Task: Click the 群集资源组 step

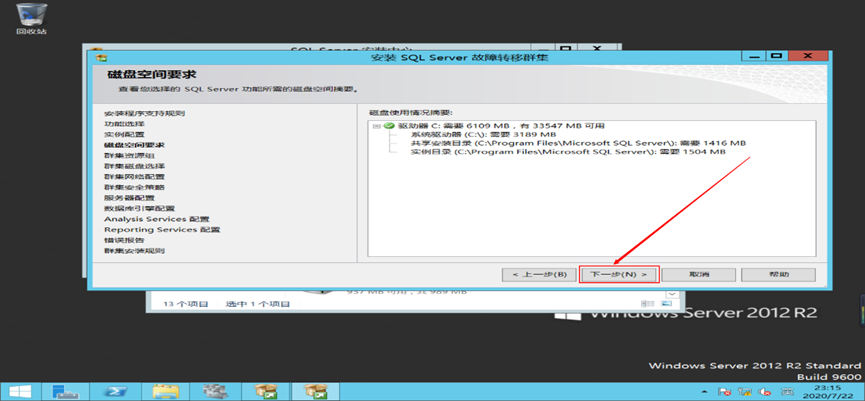Action: coord(129,156)
